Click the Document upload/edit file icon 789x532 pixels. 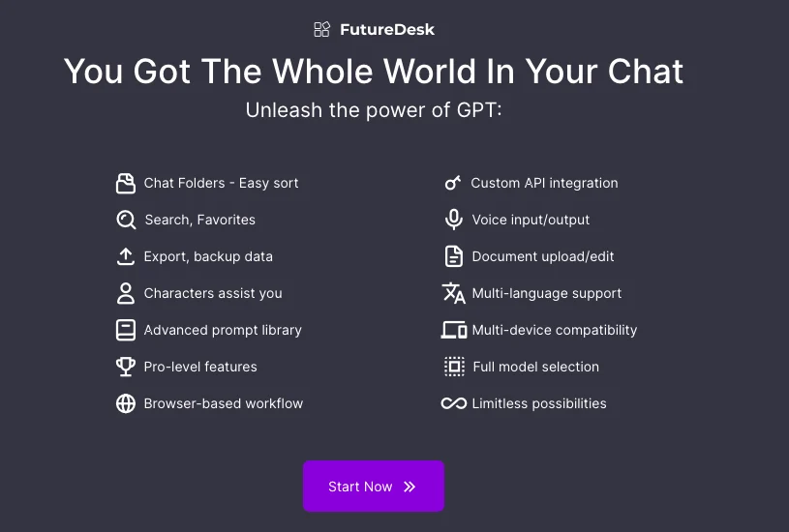coord(453,256)
